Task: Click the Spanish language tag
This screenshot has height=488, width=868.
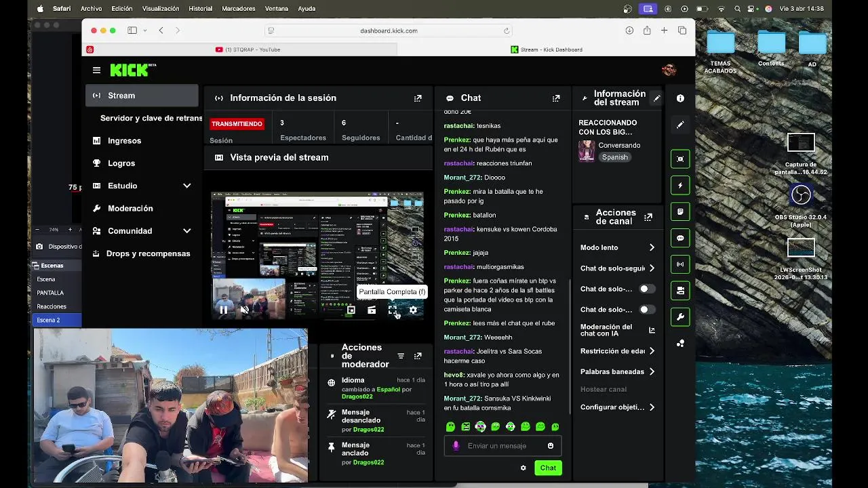Action: (x=615, y=157)
